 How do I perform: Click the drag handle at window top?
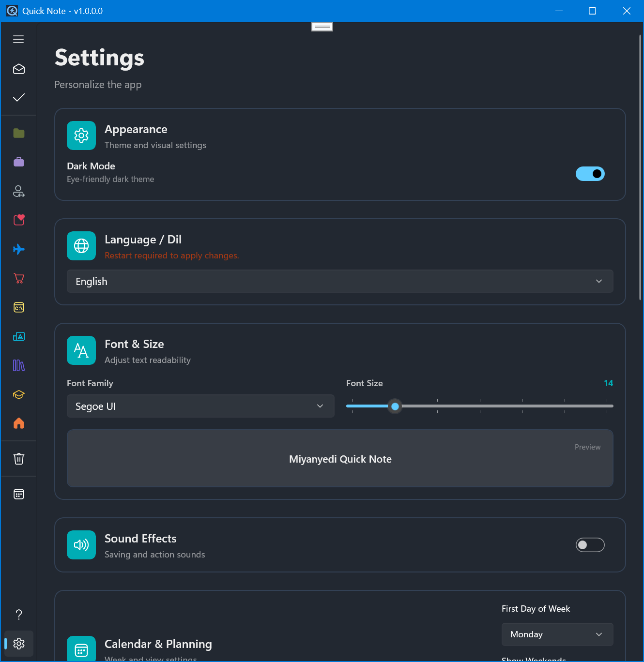[322, 27]
